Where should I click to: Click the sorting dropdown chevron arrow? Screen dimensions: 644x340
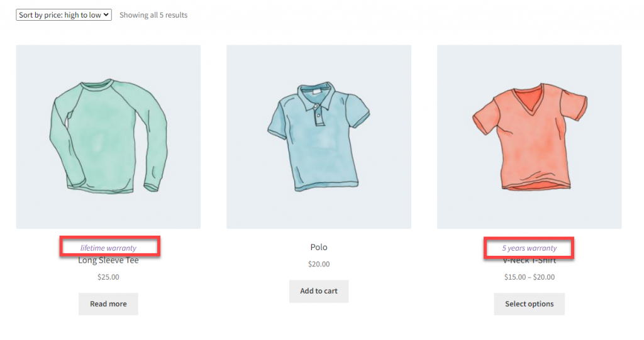click(106, 15)
